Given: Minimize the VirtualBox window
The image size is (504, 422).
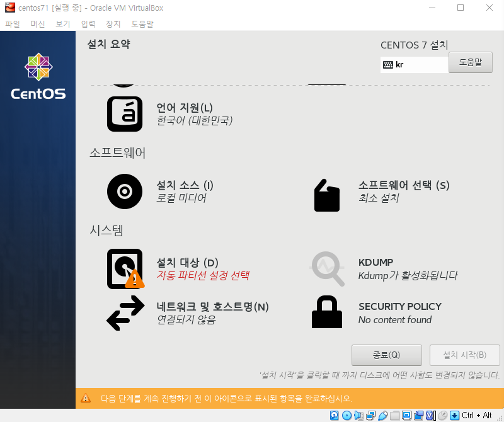Looking at the screenshot, I should (x=432, y=8).
